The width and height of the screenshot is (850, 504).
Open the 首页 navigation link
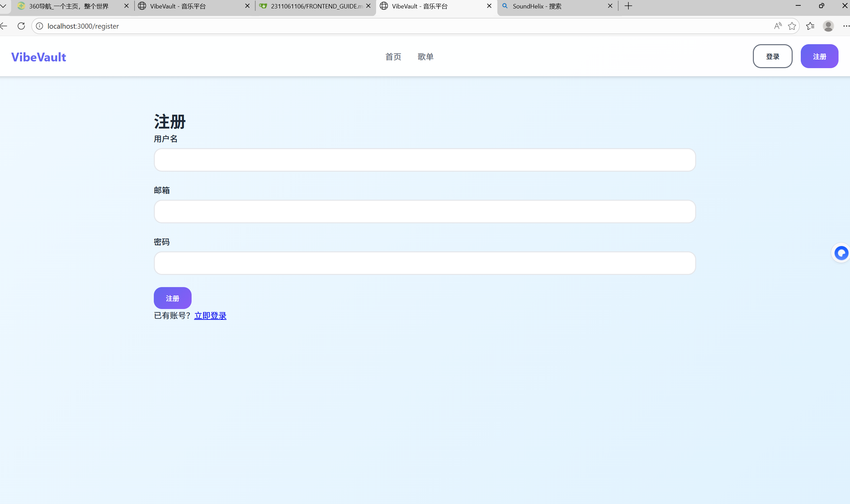(x=393, y=57)
